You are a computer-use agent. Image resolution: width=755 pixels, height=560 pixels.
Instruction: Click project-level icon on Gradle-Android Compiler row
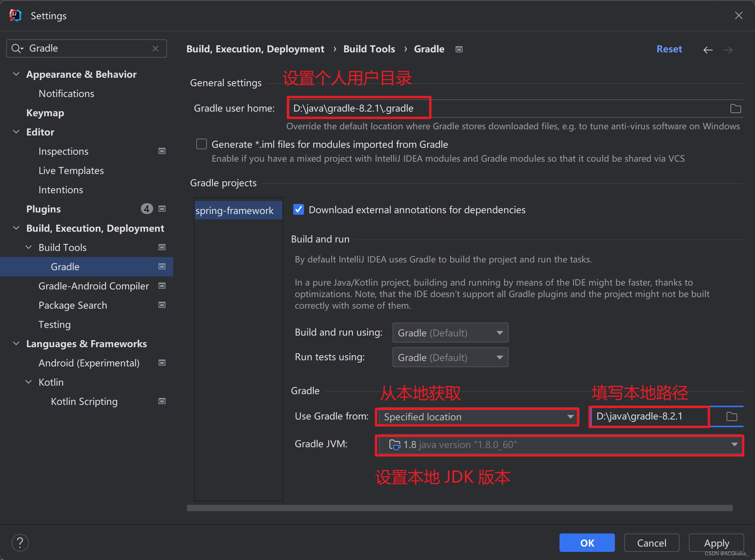coord(162,286)
